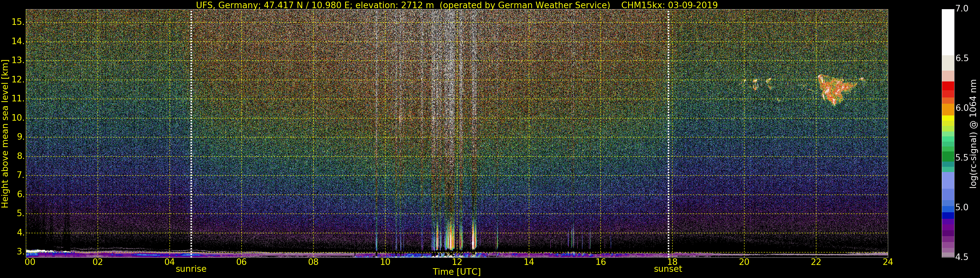This screenshot has height=278, width=980.
Task: Click the "20" tick on the time axis
Action: [744, 262]
